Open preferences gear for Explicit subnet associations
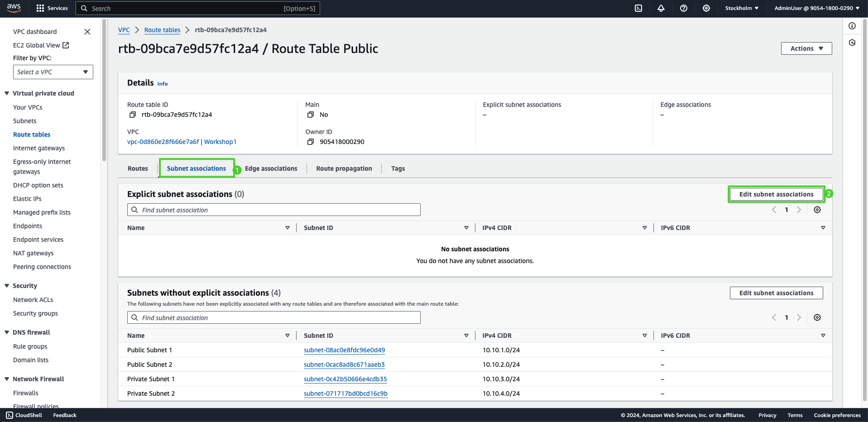Image resolution: width=868 pixels, height=422 pixels. pos(817,210)
